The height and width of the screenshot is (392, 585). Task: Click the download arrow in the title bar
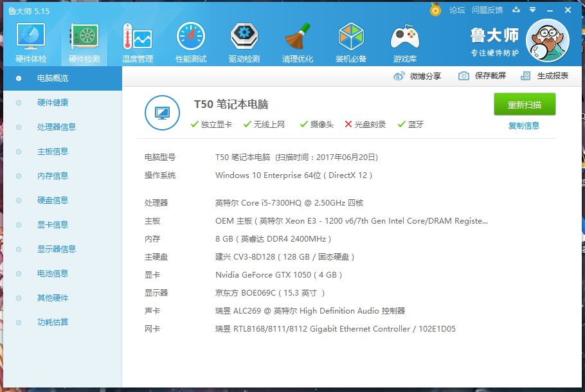516,10
